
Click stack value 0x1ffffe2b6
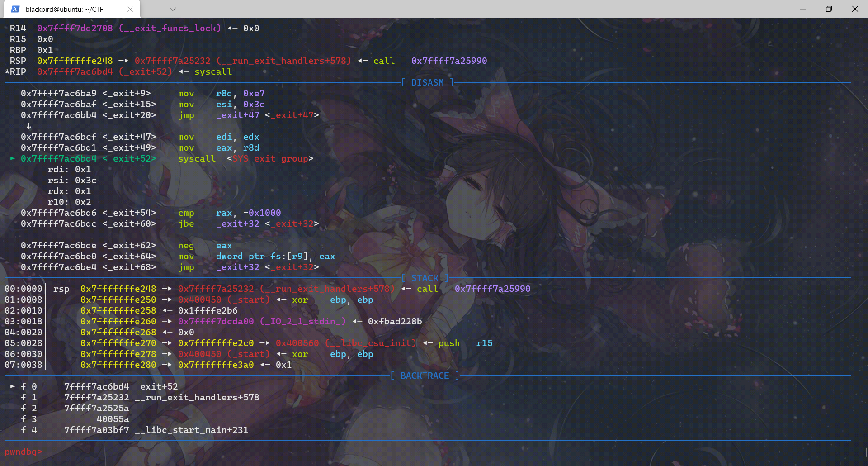pyautogui.click(x=208, y=310)
